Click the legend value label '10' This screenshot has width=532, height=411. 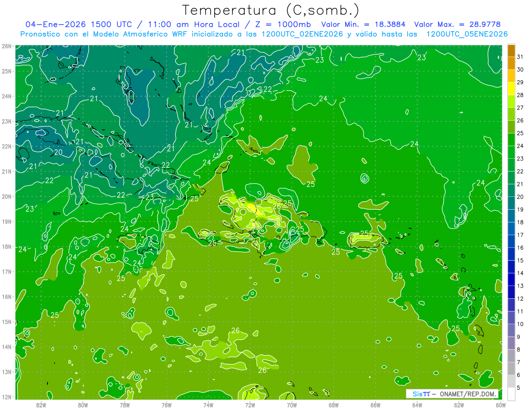[520, 324]
